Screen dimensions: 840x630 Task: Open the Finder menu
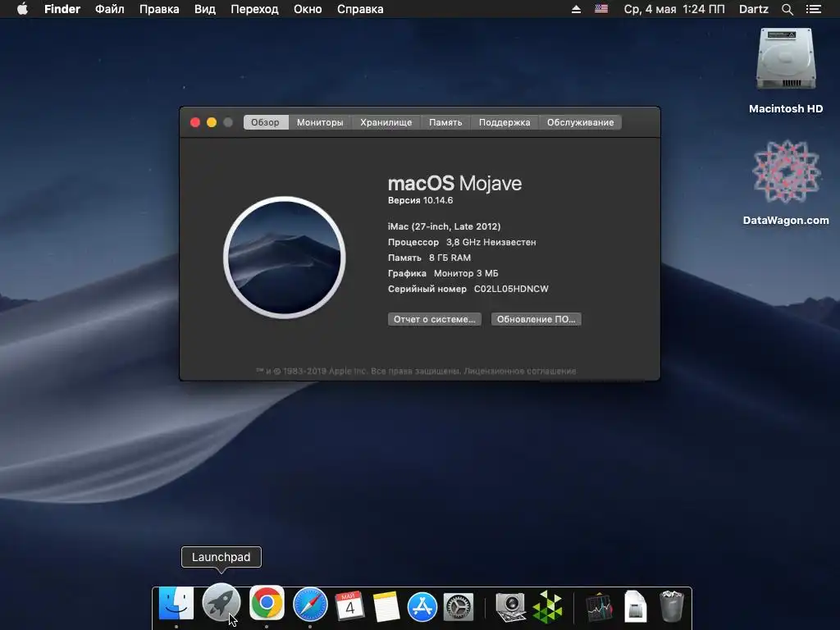[62, 9]
